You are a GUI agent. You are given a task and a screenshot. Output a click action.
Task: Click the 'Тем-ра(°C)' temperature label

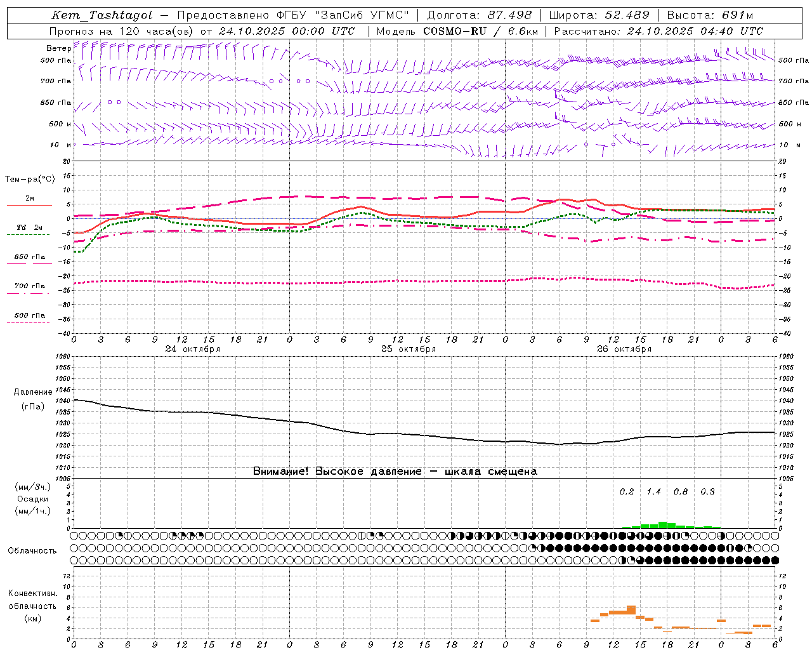(30, 180)
